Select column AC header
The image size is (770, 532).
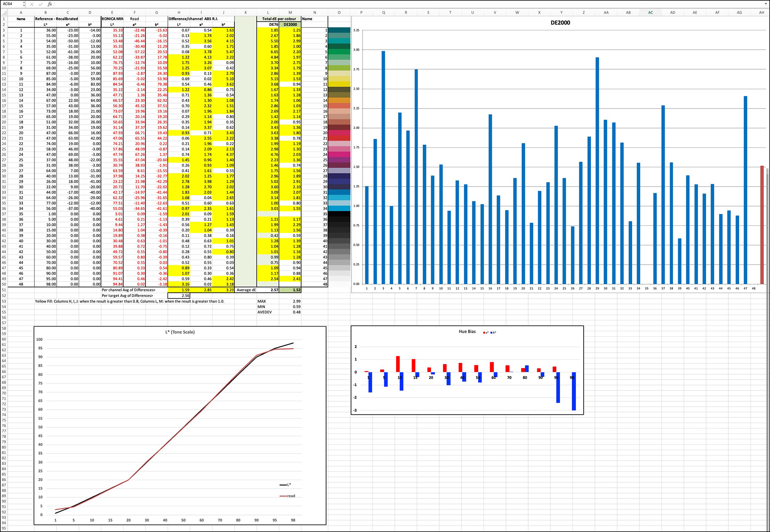click(650, 12)
